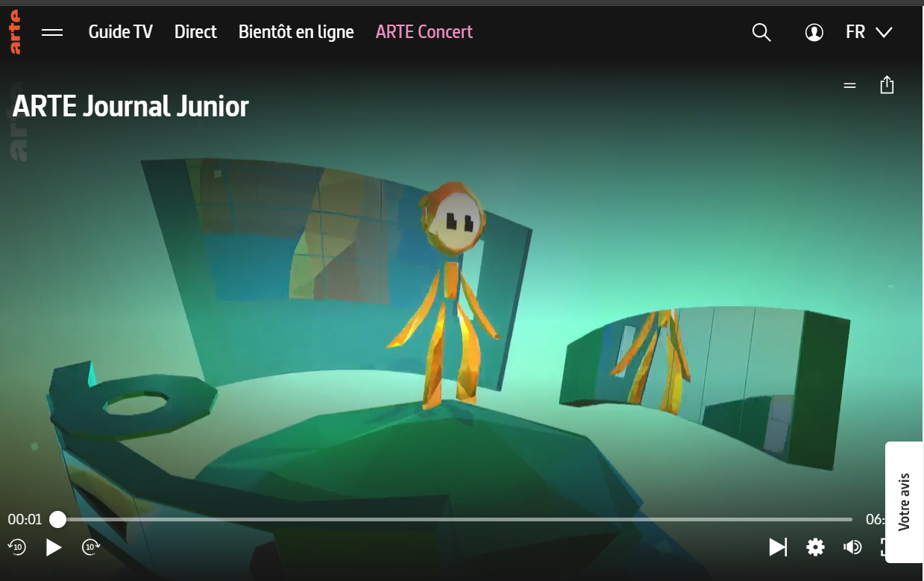924x581 pixels.
Task: Click the ARTE logo
Action: pos(15,32)
